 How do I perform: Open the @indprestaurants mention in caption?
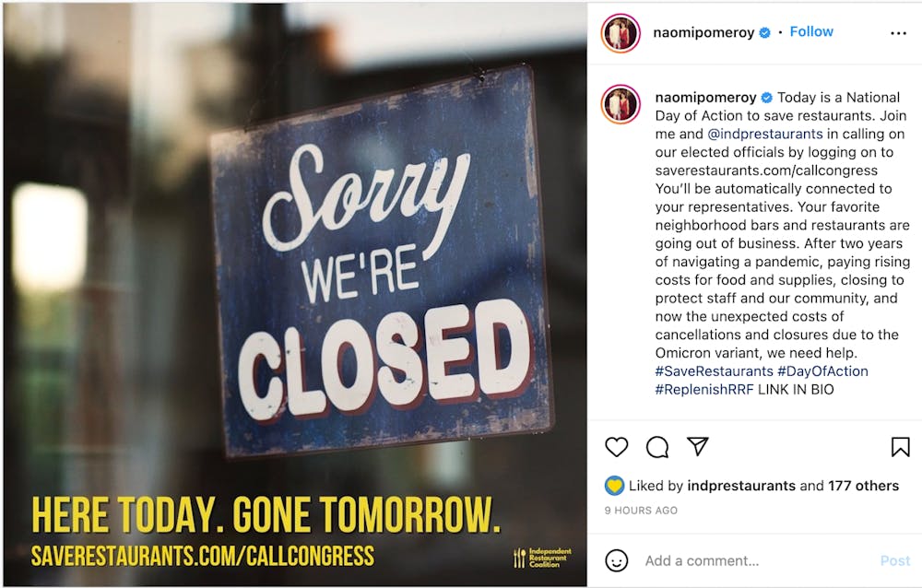pyautogui.click(x=764, y=134)
